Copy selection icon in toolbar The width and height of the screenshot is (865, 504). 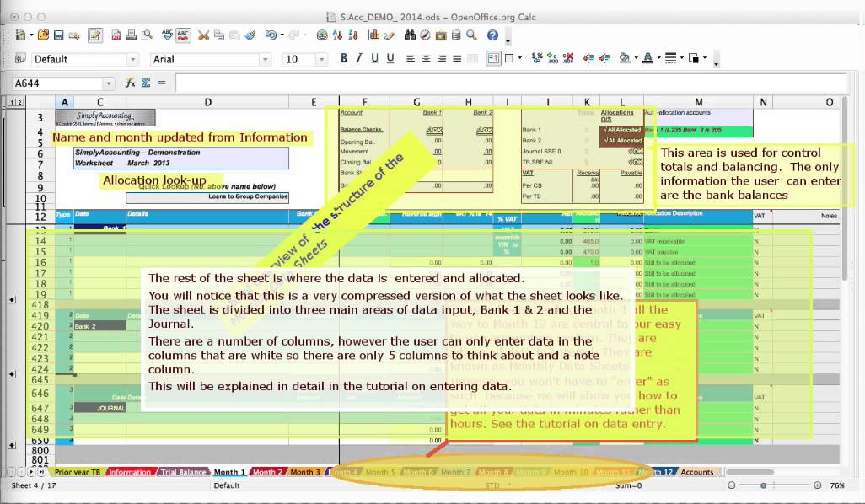pos(219,36)
